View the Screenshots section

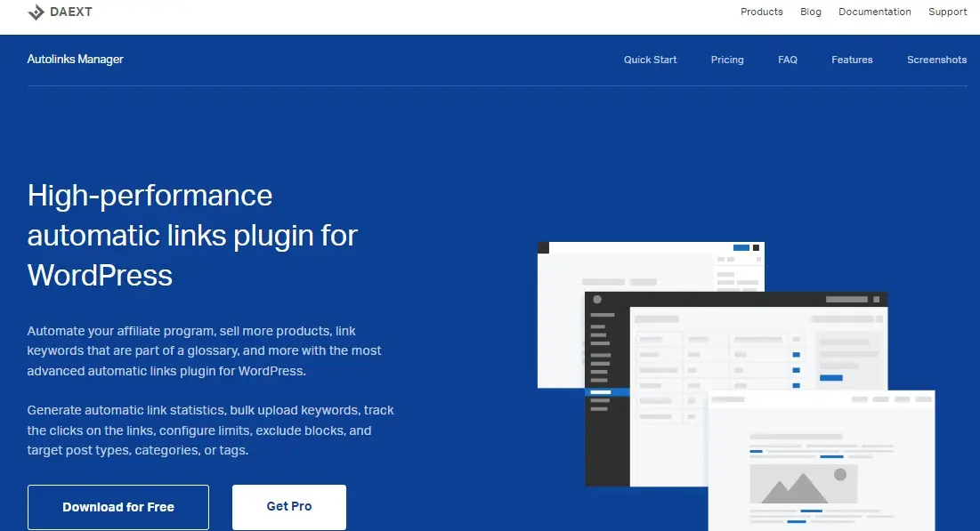[937, 60]
